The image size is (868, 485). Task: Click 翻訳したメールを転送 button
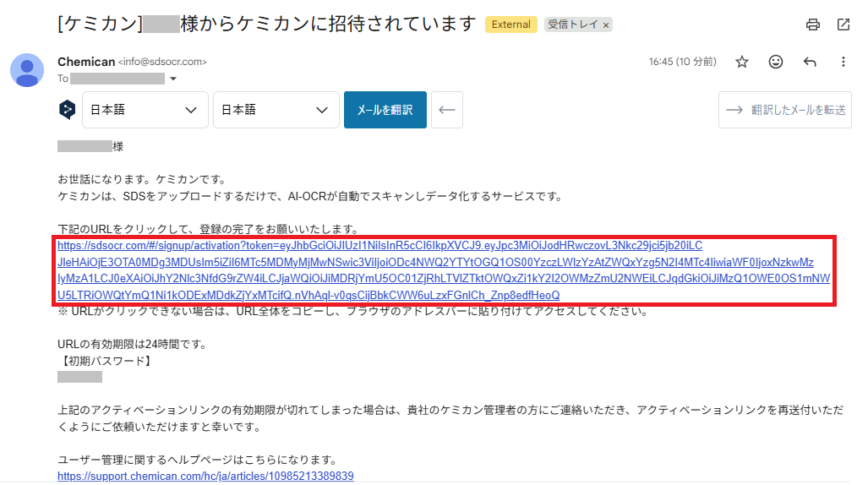[x=785, y=110]
